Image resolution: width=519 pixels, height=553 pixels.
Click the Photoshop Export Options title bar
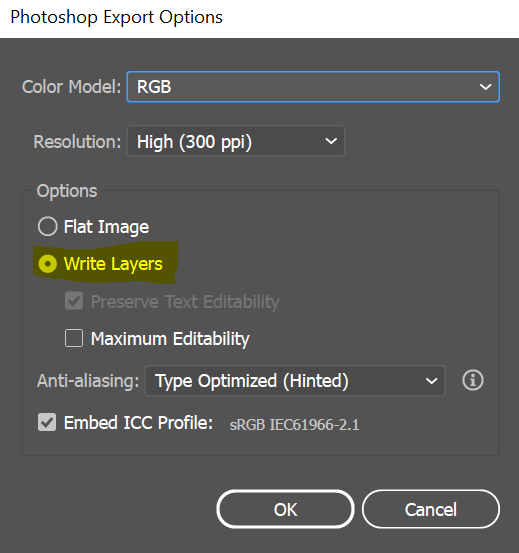(x=260, y=17)
